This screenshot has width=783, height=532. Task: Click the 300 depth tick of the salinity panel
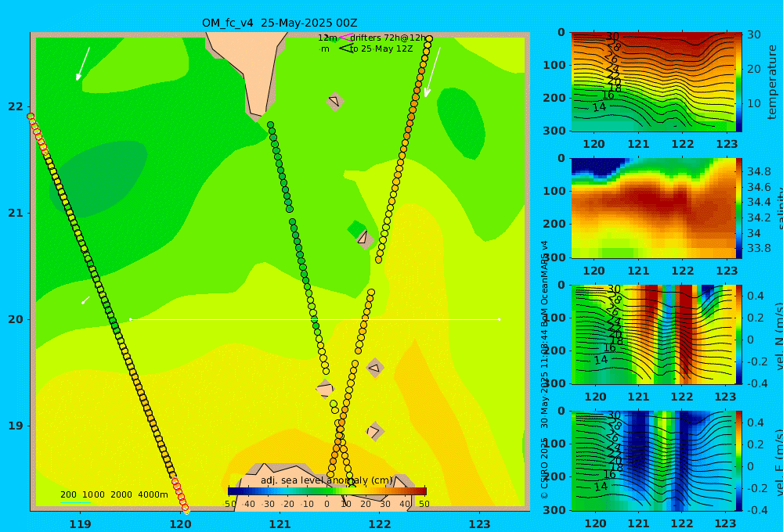555,257
